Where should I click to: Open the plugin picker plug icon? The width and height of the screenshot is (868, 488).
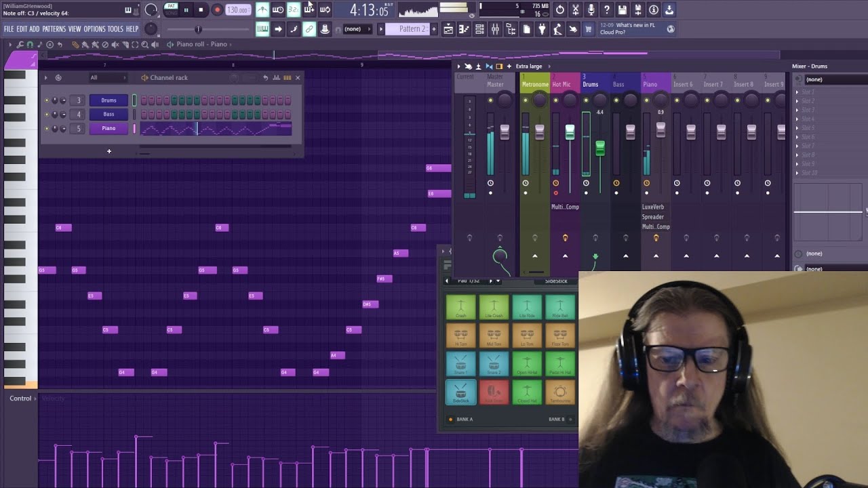coord(542,29)
